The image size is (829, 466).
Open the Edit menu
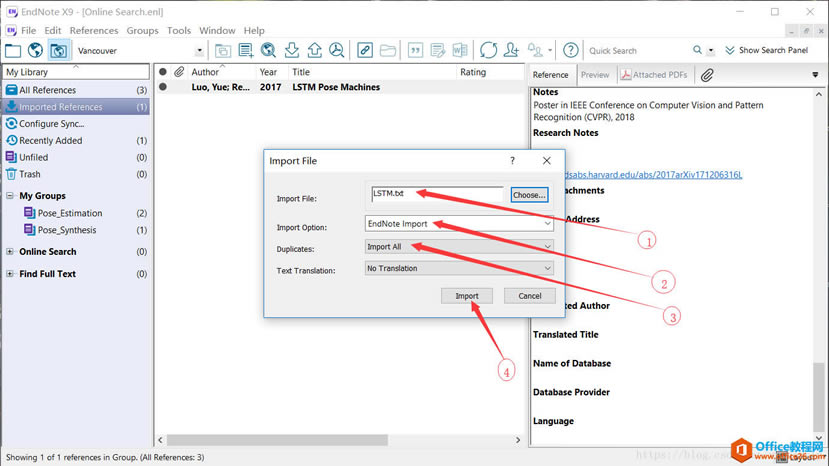(52, 31)
